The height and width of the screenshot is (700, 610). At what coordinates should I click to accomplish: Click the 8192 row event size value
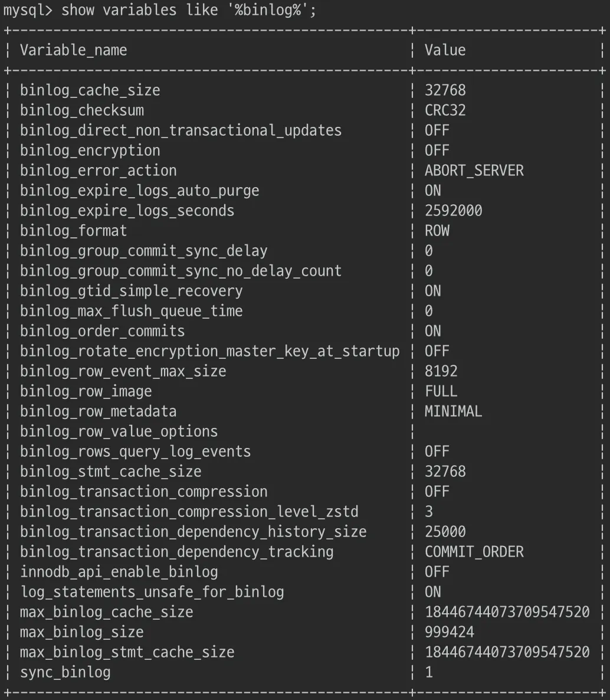441,371
